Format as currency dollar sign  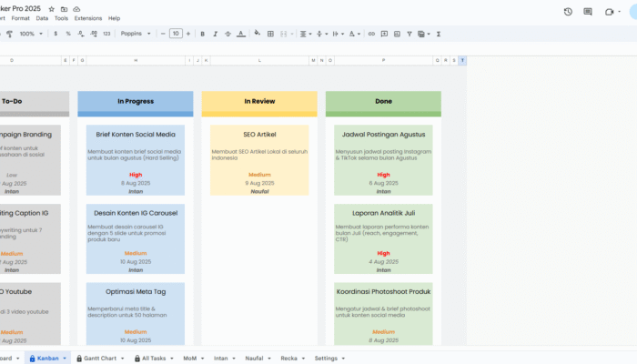56,34
